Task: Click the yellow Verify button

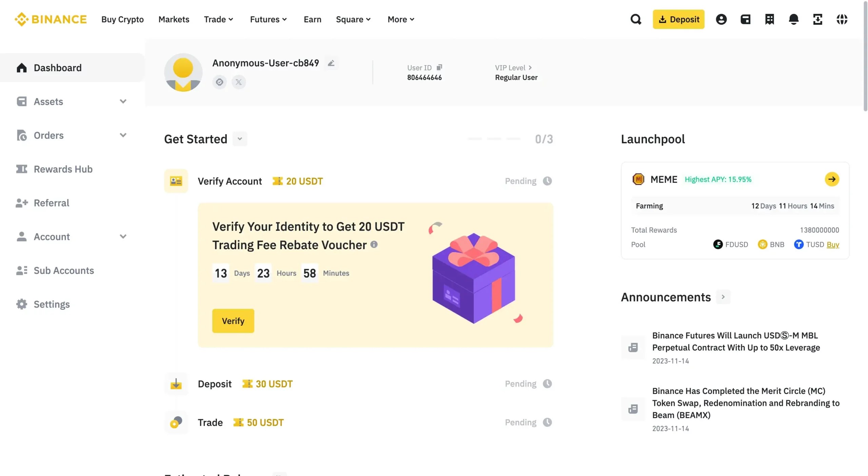Action: click(x=233, y=321)
